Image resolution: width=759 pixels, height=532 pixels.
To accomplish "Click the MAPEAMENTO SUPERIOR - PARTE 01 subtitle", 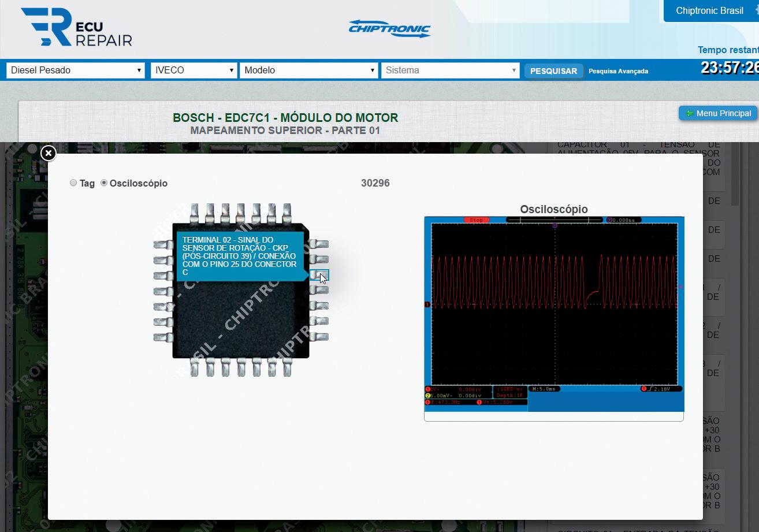I will pyautogui.click(x=285, y=131).
